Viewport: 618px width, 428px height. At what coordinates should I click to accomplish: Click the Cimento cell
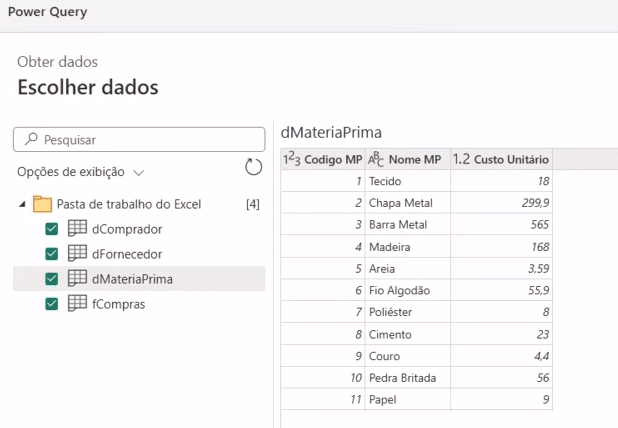coord(408,335)
